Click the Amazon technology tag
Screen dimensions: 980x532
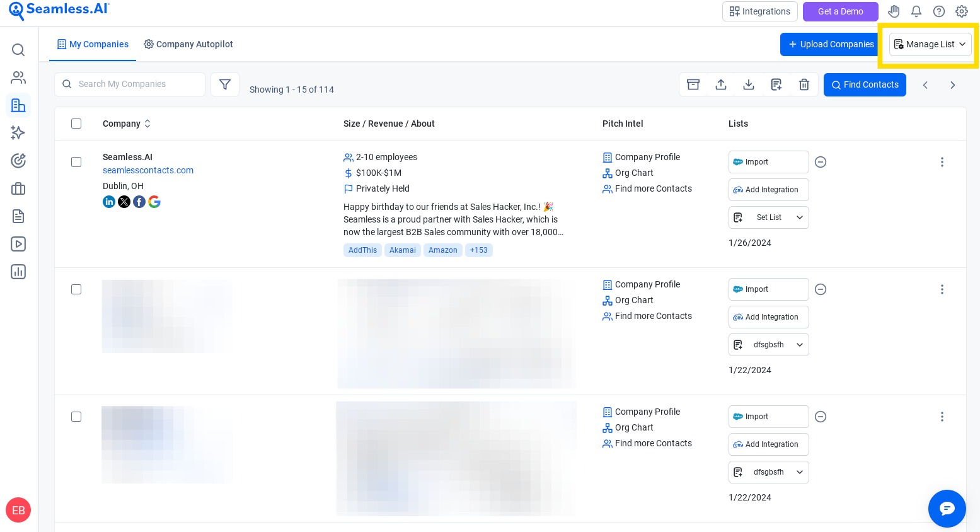point(443,250)
